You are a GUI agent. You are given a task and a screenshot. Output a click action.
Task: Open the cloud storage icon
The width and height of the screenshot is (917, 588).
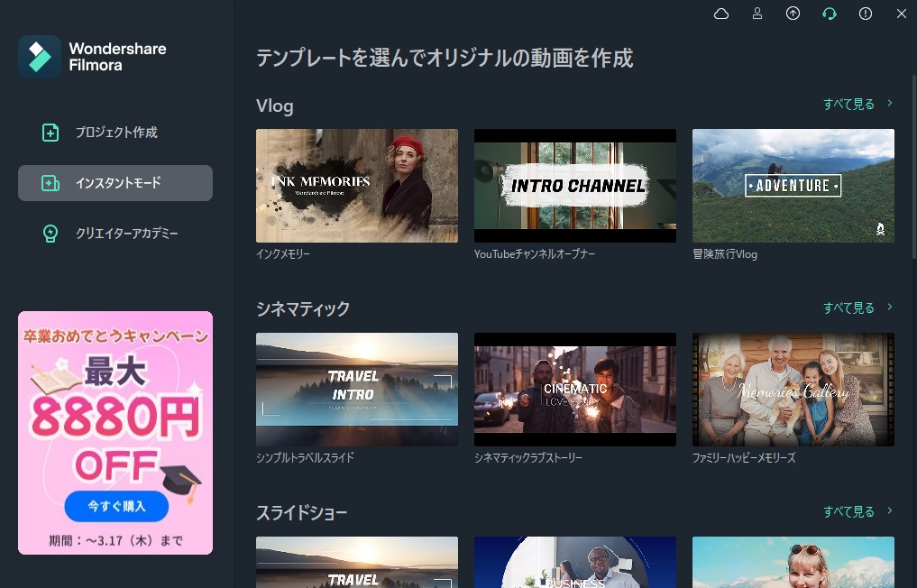[x=721, y=14]
